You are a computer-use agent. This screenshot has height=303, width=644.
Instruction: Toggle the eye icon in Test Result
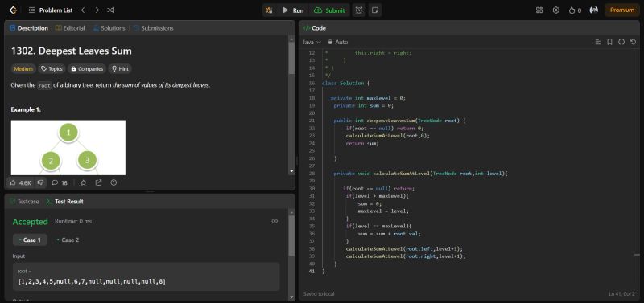[275, 221]
